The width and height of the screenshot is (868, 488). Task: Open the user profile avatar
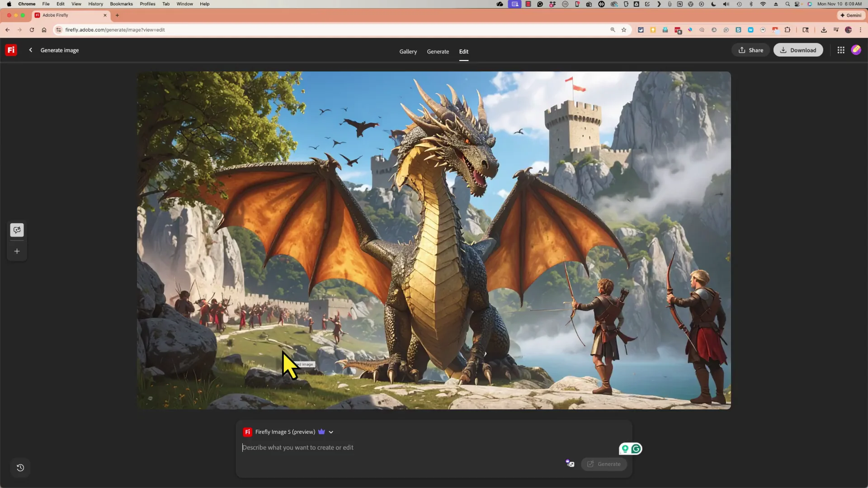click(x=856, y=50)
